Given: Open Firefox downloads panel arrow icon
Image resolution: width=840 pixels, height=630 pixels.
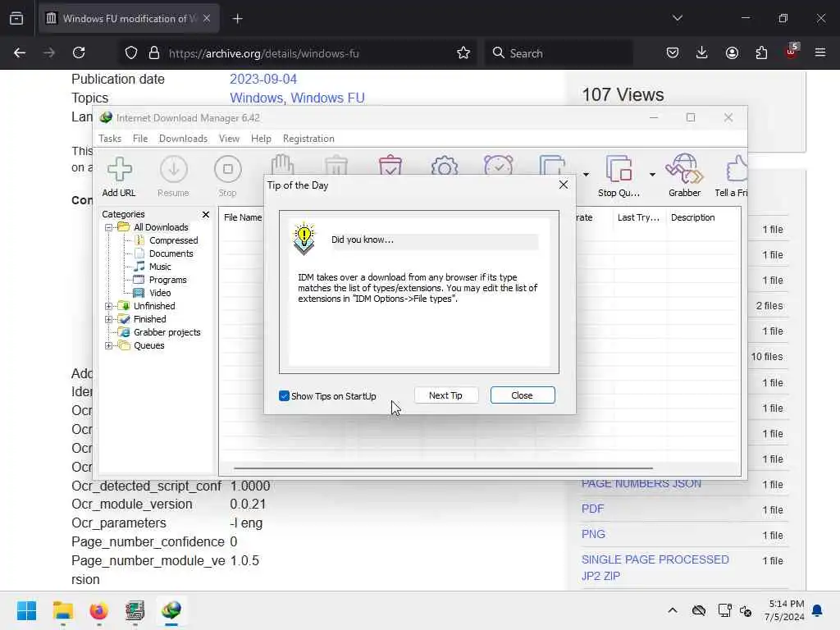Looking at the screenshot, I should tap(702, 52).
